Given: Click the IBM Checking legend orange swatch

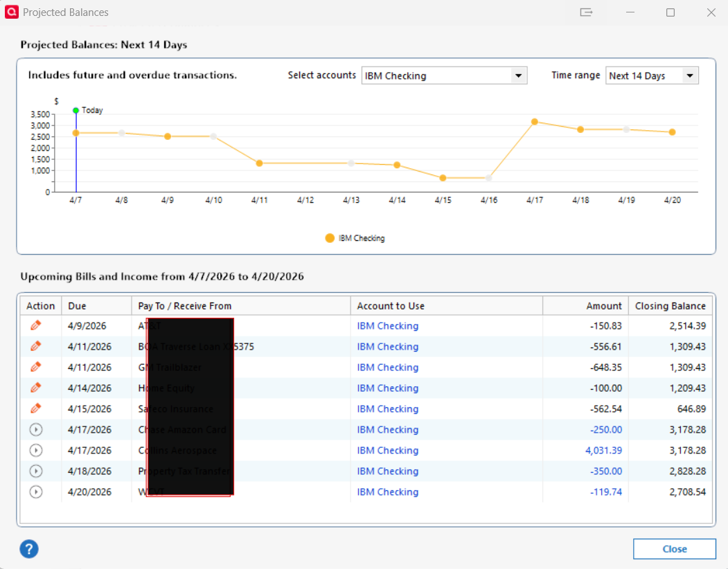Looking at the screenshot, I should (x=330, y=238).
